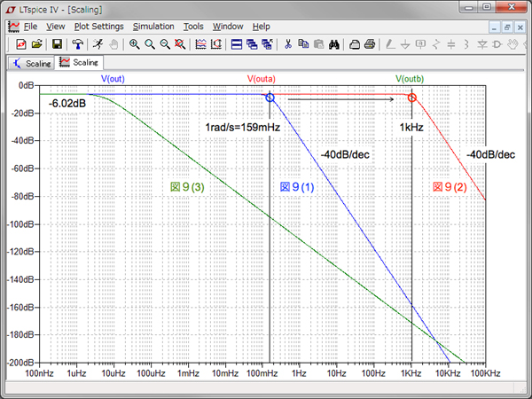Run the simulation with running-man icon
The height and width of the screenshot is (399, 532).
coord(98,43)
